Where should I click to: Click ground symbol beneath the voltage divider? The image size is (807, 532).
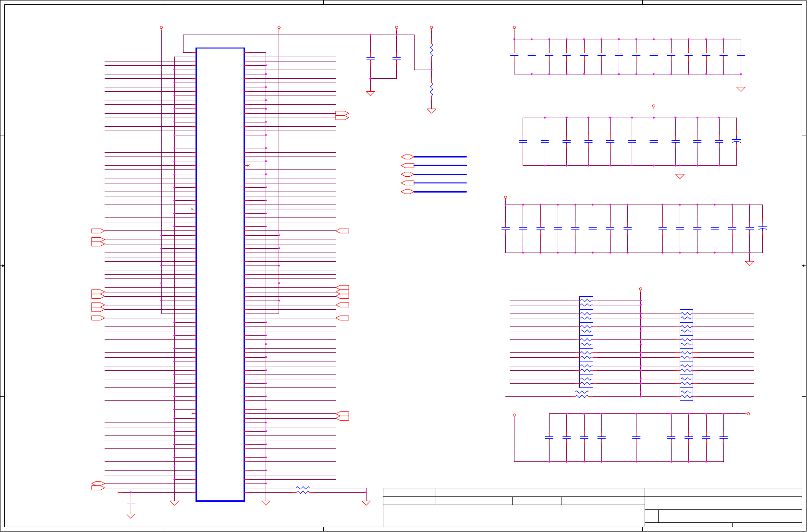pyautogui.click(x=431, y=111)
